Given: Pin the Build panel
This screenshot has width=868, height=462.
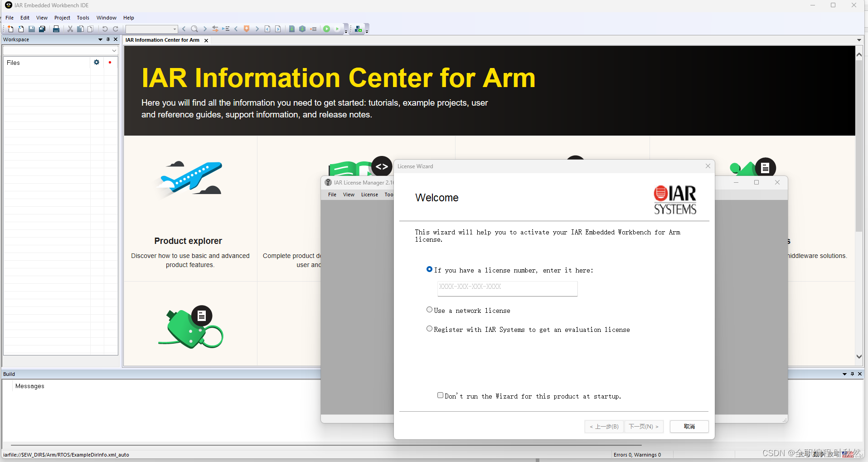Looking at the screenshot, I should [852, 374].
